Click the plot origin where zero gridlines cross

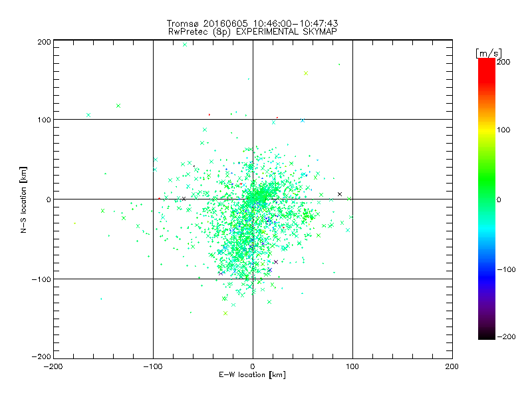coord(253,199)
